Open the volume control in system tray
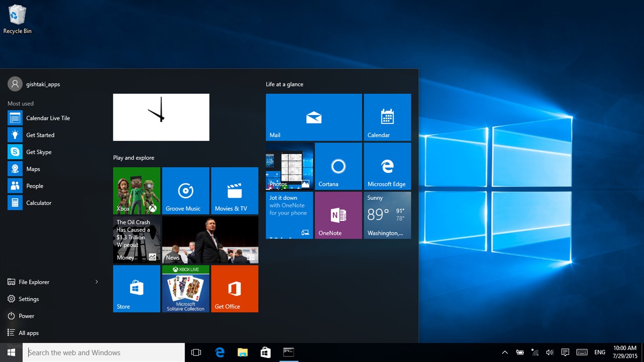The width and height of the screenshot is (644, 362). (550, 352)
